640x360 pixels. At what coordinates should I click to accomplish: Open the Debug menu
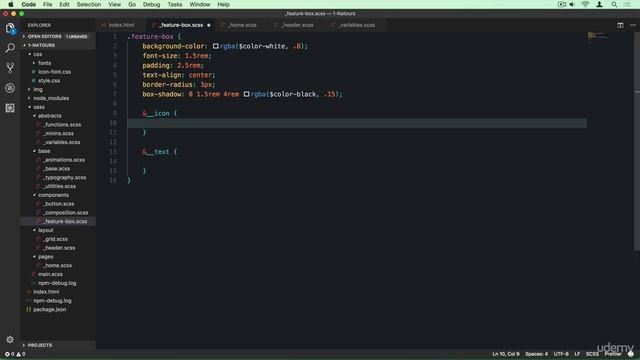point(151,4)
